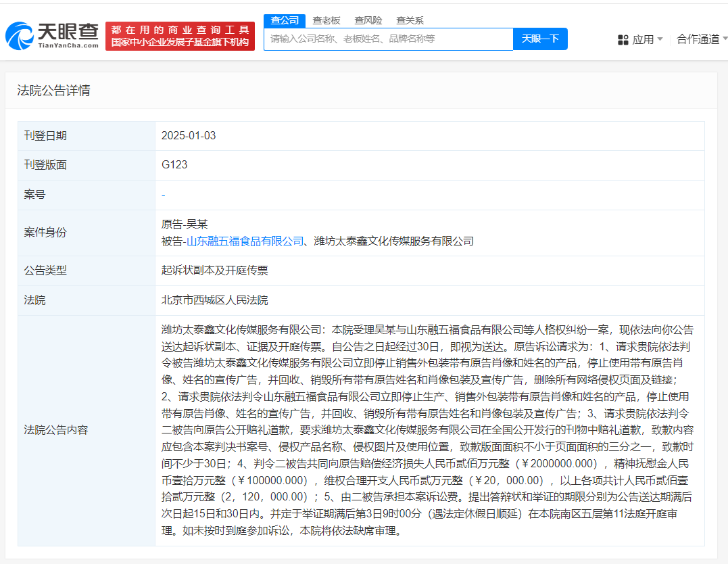The width and height of the screenshot is (728, 564).
Task: Select the date 2025-01-03
Action: tap(189, 136)
